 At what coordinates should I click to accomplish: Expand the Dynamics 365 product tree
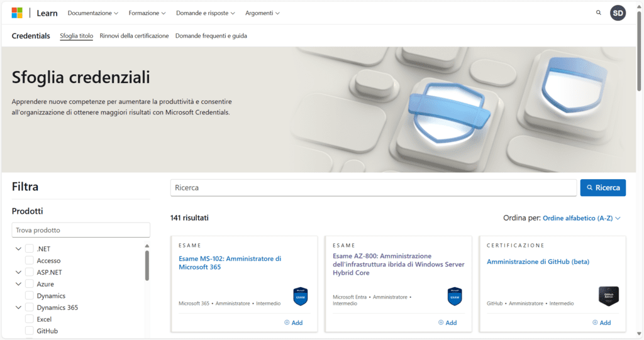pyautogui.click(x=18, y=307)
